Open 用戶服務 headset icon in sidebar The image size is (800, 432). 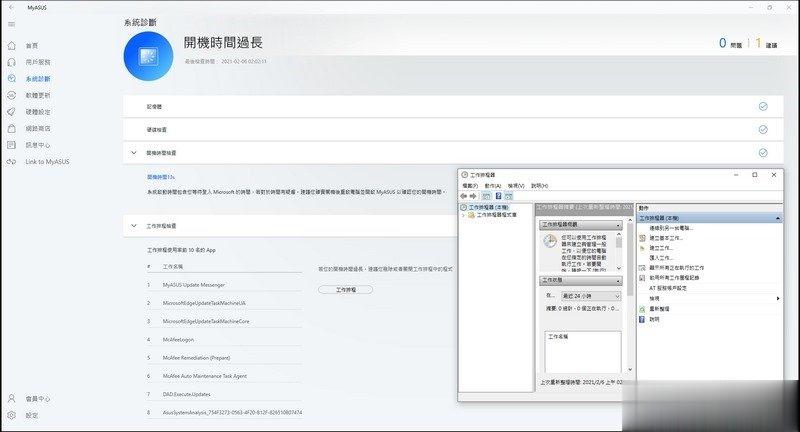(x=12, y=62)
